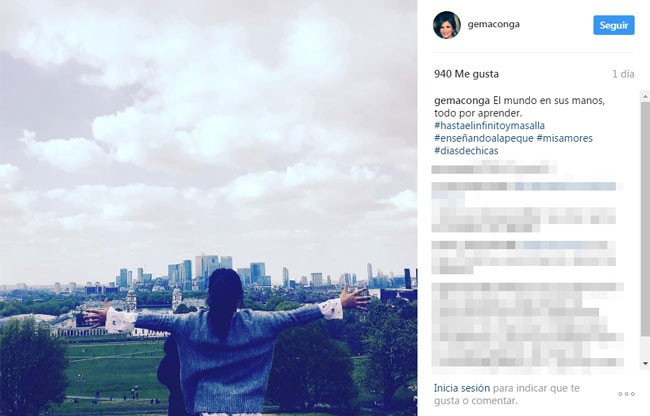Click the caption text El mundo en sus manos
Viewport: 650px width, 416px height.
[x=549, y=101]
